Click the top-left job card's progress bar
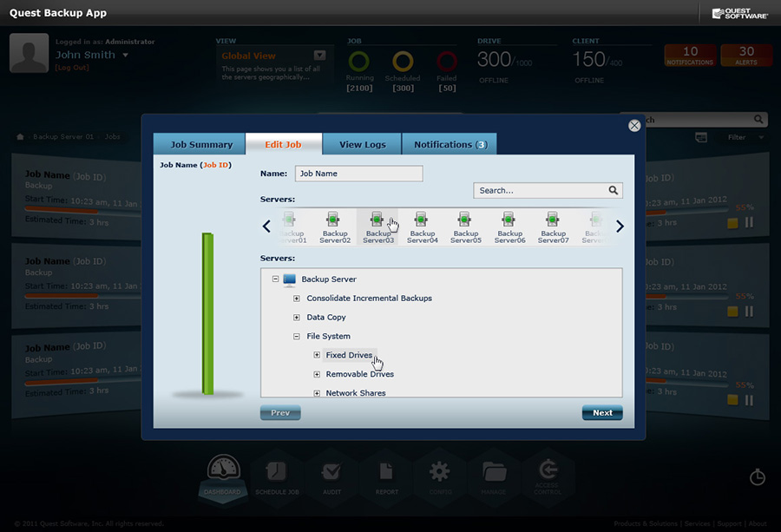Image resolution: width=781 pixels, height=532 pixels. (x=82, y=210)
